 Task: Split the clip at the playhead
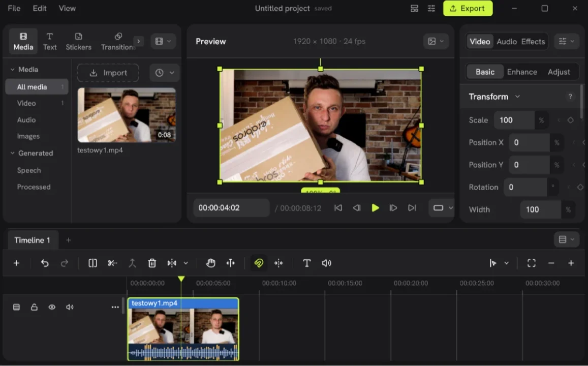(x=92, y=263)
